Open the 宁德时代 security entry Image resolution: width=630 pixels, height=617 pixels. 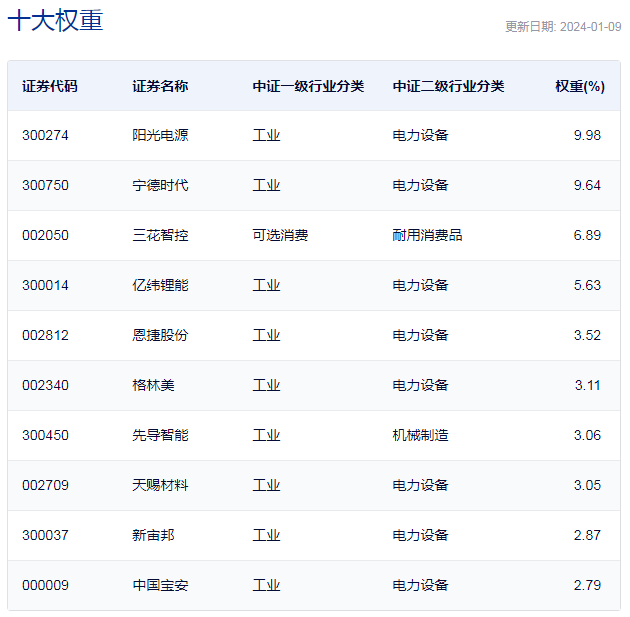pos(160,185)
